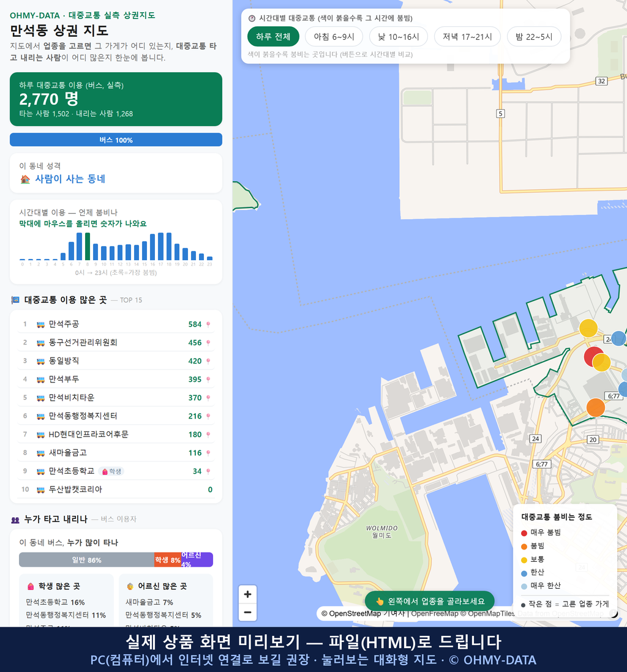Viewport: 627px width, 672px height.
Task: Click the red 매우 붐빔 legend swatch
Action: [524, 533]
